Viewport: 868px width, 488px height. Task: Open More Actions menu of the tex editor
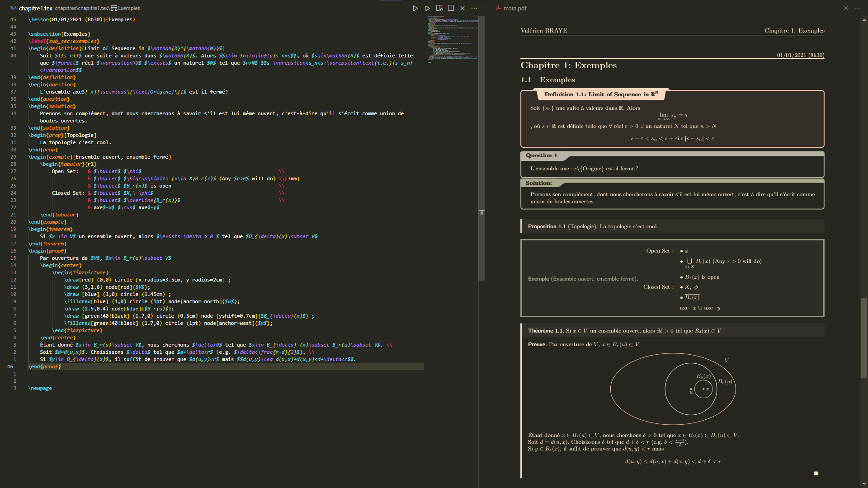click(474, 8)
